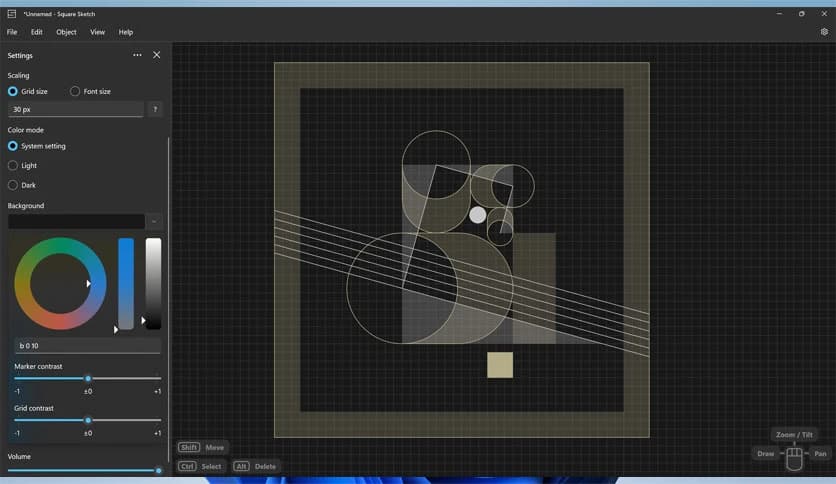Click the Shift Move hint button

[202, 448]
